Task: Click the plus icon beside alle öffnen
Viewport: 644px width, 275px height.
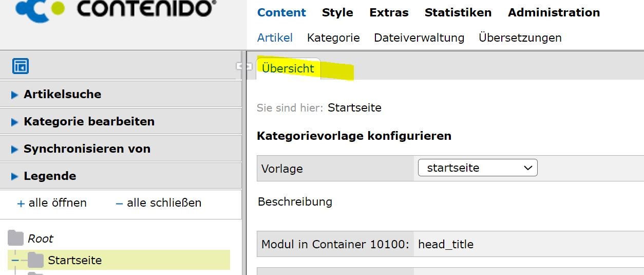Action: (x=21, y=204)
